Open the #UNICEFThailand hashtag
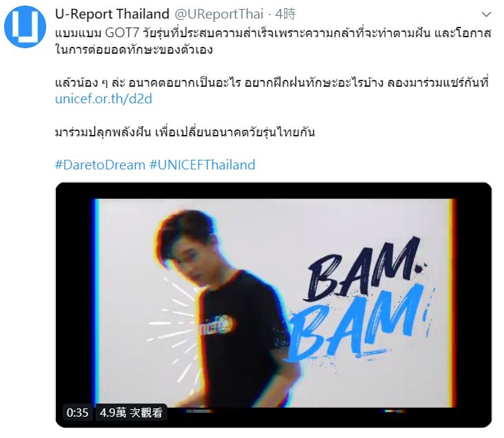The width and height of the screenshot is (504, 438). click(x=202, y=165)
